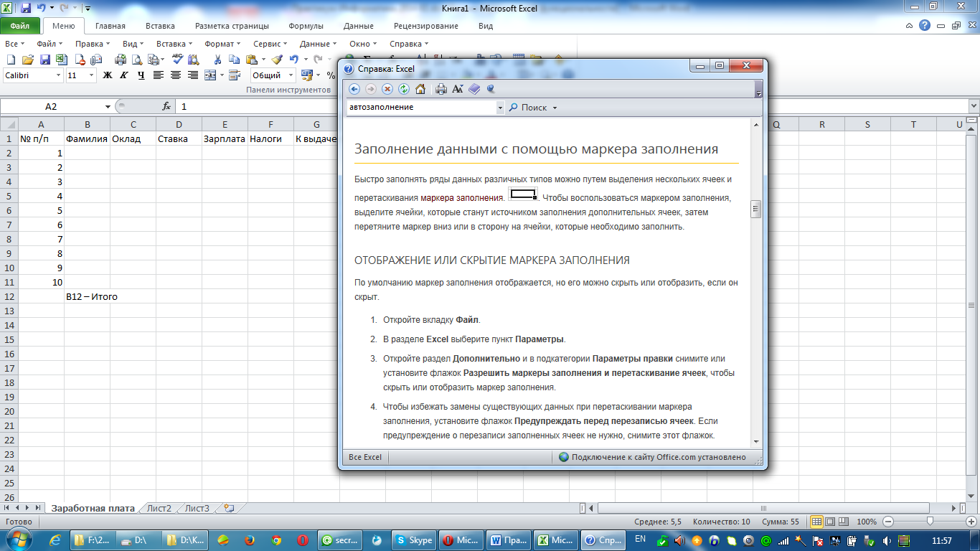Screen dimensions: 980x551
Task: Open Help search history dropdown arrow
Action: 500,108
